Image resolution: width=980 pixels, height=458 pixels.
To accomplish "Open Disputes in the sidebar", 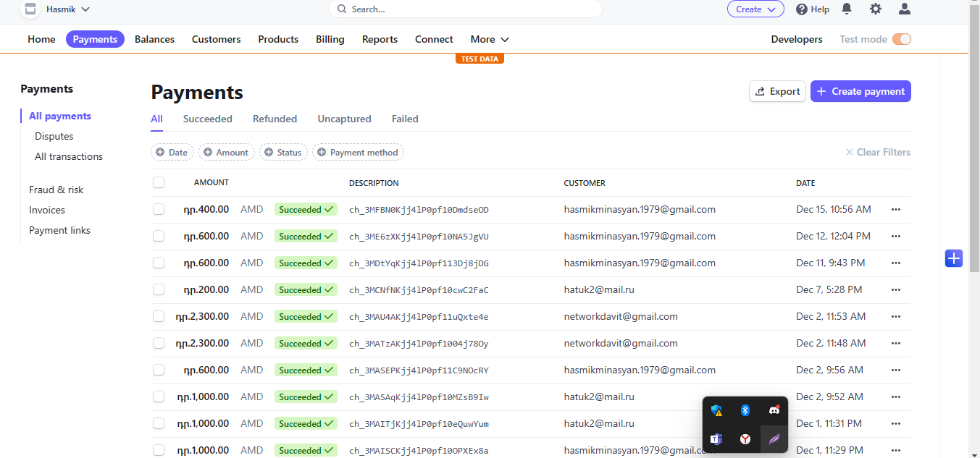I will pyautogui.click(x=54, y=136).
